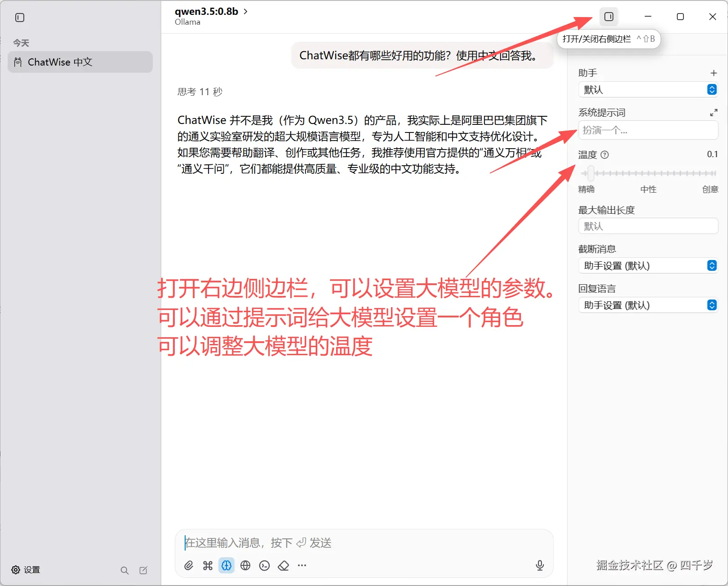This screenshot has width=728, height=586.
Task: Click the terminal/code interpreter icon
Action: coord(264,565)
